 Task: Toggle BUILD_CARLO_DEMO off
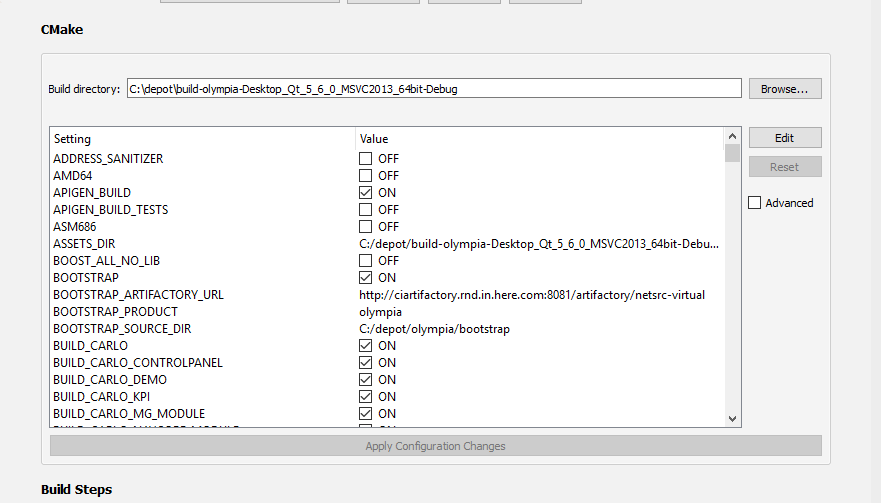pos(366,380)
